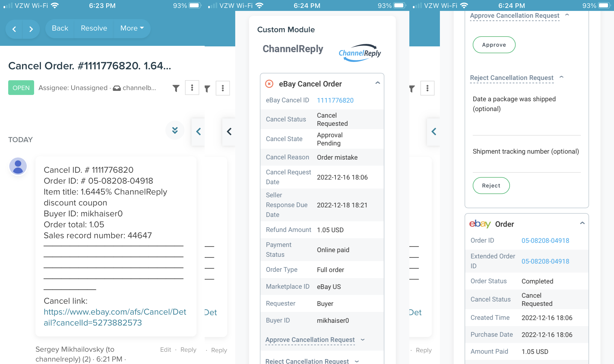Click Reply next to Edit under the message

pos(188,350)
